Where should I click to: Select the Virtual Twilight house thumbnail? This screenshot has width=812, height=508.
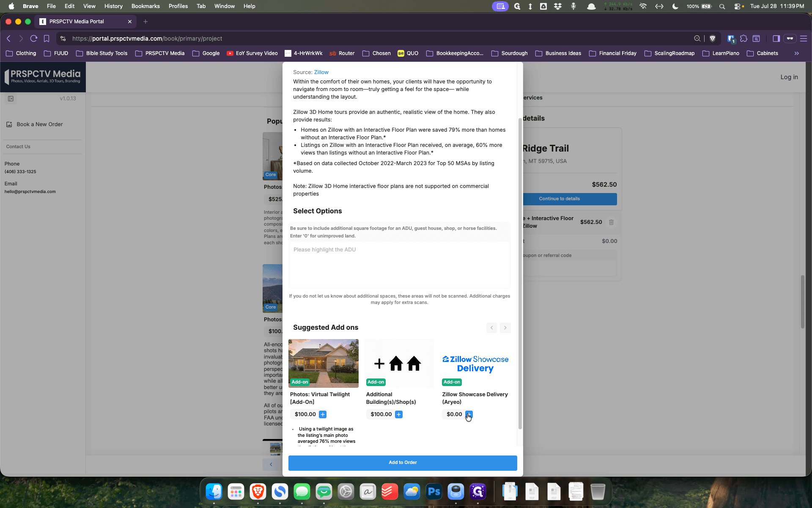(x=323, y=363)
